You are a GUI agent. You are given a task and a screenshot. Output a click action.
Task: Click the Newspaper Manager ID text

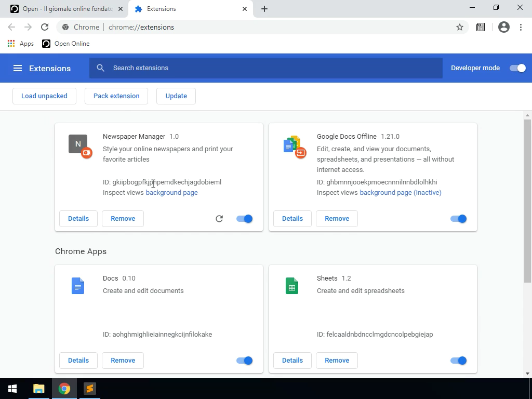tap(162, 182)
